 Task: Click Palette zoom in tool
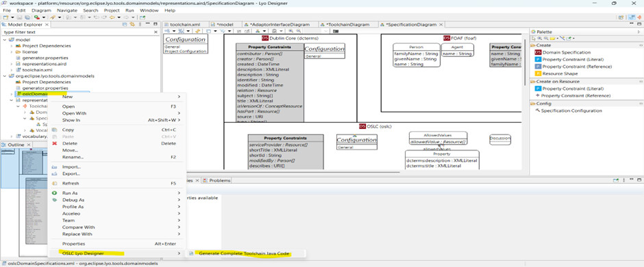(539, 38)
